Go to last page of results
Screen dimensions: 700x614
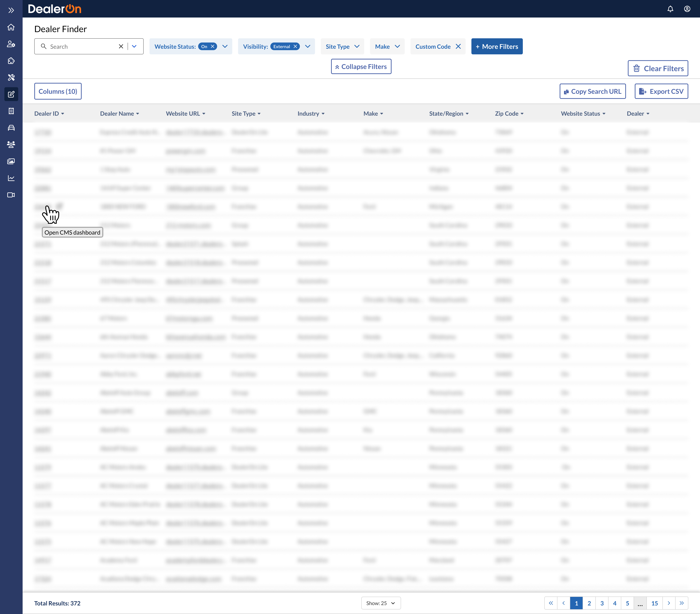(682, 603)
